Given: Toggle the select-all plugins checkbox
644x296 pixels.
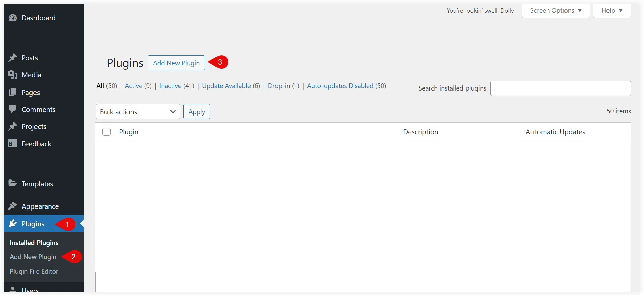Looking at the screenshot, I should (106, 132).
